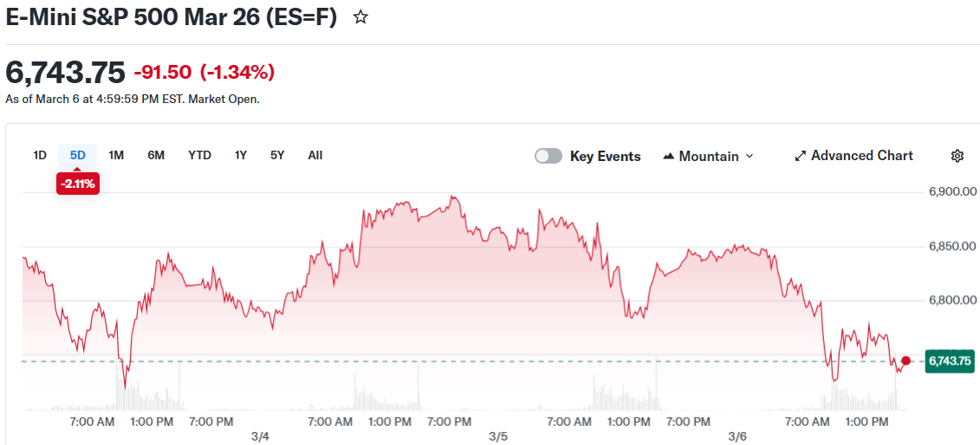Click the (-1.34%) percent change
Image resolution: width=980 pixels, height=445 pixels.
point(237,73)
